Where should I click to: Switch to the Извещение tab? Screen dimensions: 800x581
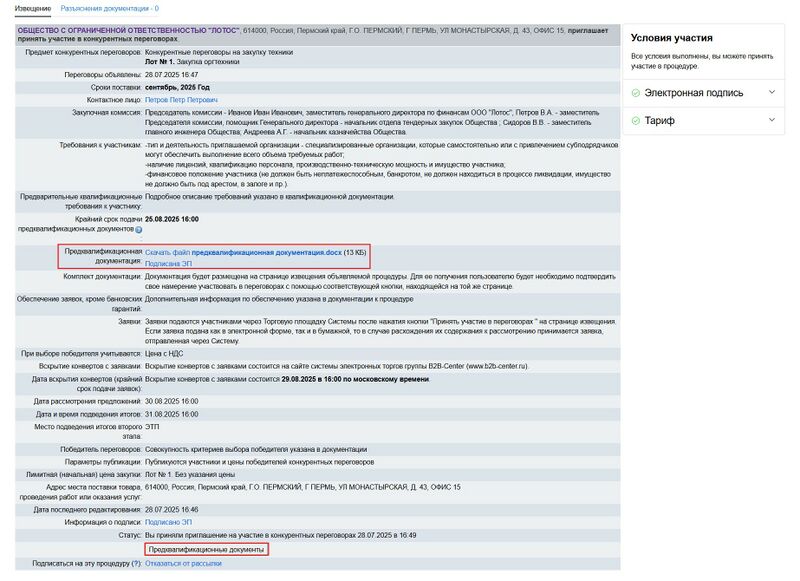[x=32, y=8]
